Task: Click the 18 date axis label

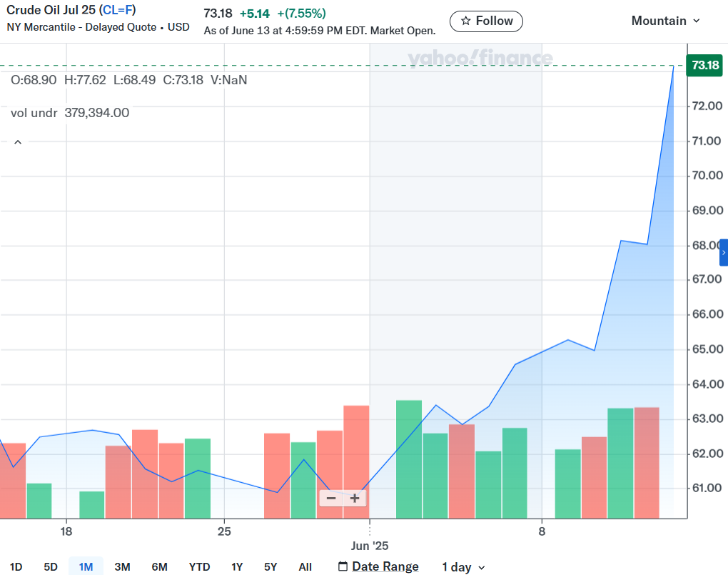Action: click(66, 531)
